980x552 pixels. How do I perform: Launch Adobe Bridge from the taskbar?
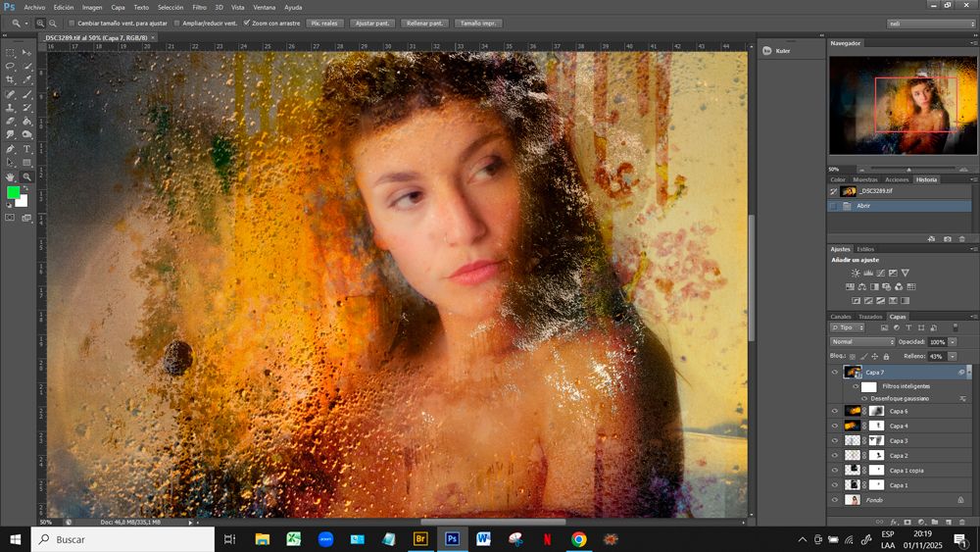(420, 539)
